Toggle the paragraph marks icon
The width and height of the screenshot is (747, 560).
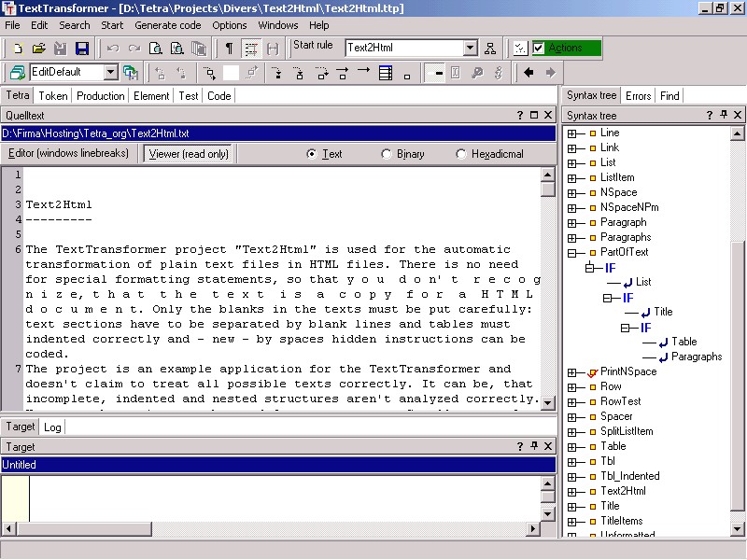(x=229, y=48)
